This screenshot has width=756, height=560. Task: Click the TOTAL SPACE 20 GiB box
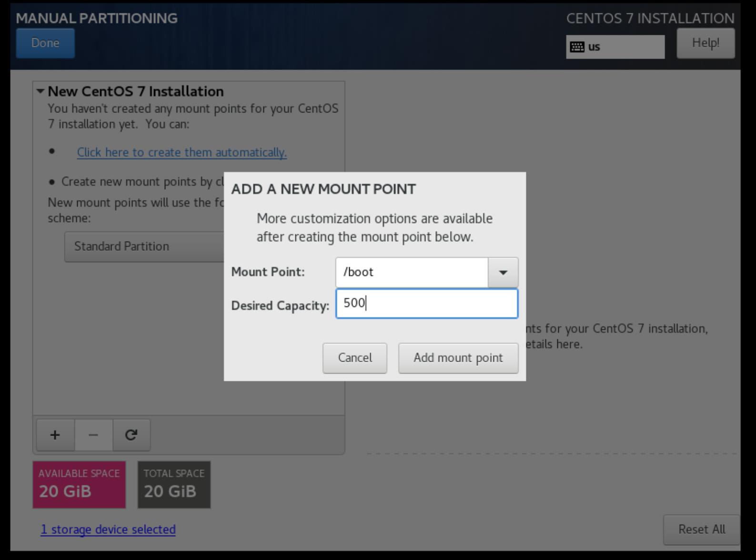174,485
